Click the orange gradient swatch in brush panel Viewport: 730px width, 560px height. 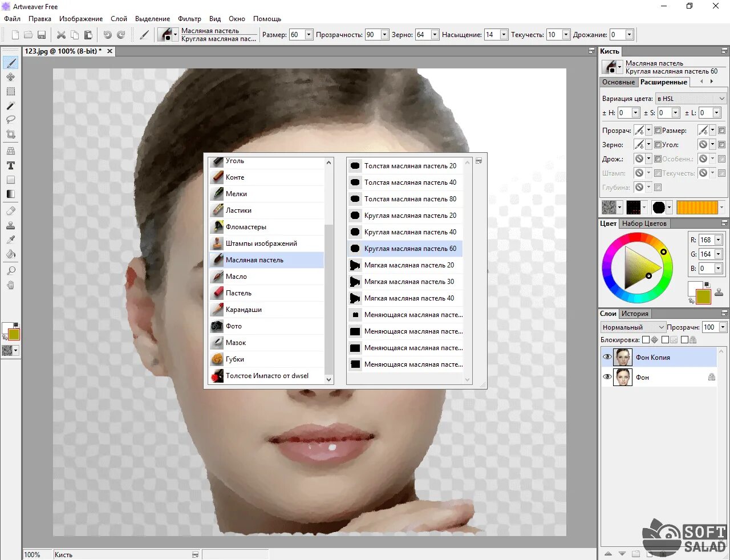[697, 207]
